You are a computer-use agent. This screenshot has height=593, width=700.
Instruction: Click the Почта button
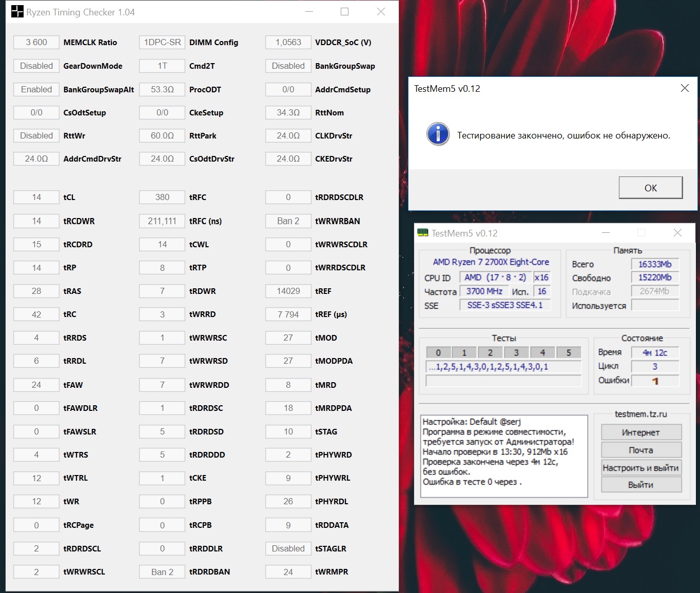641,450
